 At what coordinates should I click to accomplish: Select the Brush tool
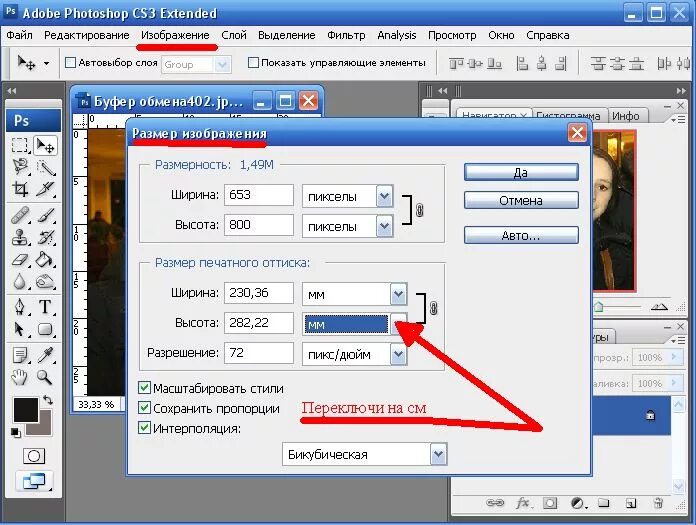click(x=45, y=215)
